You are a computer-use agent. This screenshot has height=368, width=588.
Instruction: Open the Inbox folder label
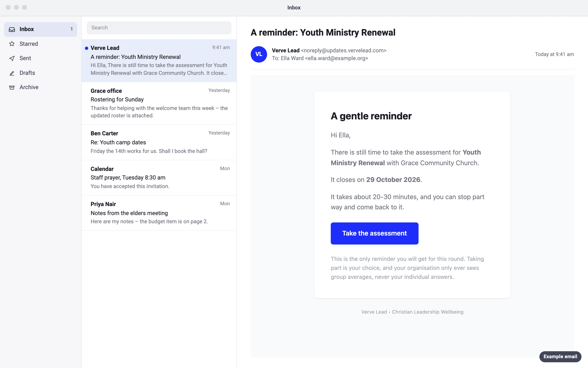(27, 29)
